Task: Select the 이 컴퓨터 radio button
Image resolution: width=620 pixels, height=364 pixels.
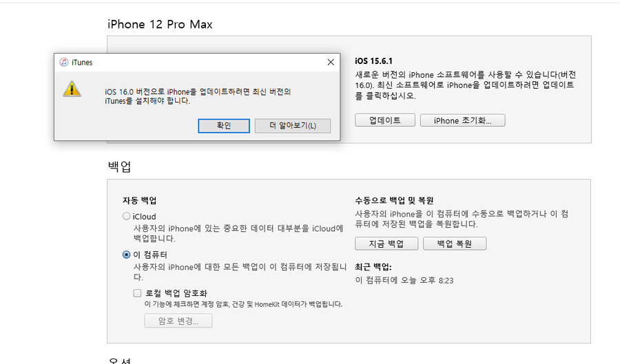Action: (x=127, y=255)
